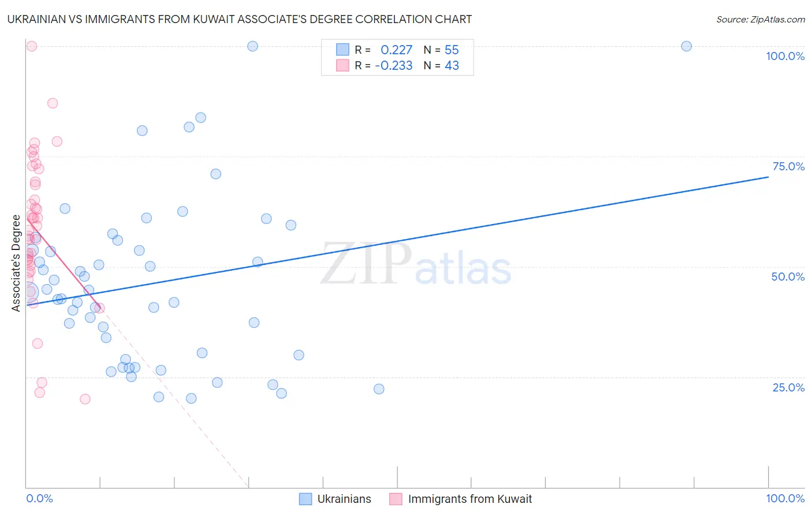Click the 75.0% y-axis label

point(789,166)
